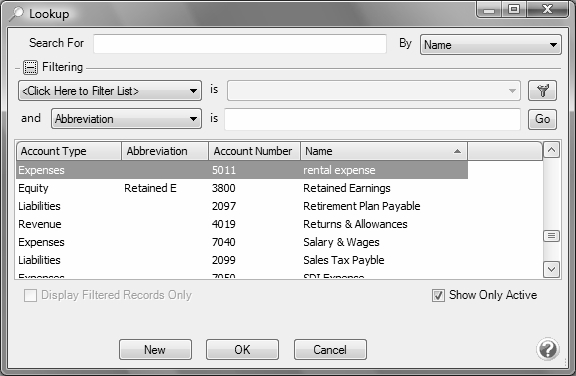Collapse the Filtering section icon
Image resolution: width=576 pixels, height=376 pixels.
[30, 67]
